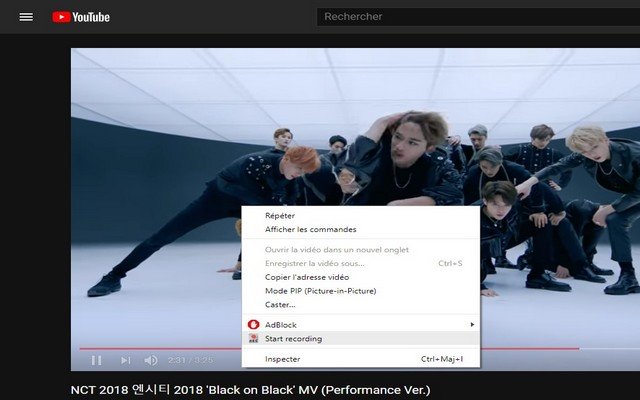Image resolution: width=640 pixels, height=400 pixels.
Task: Pause the video with the pause button
Action: pos(96,360)
